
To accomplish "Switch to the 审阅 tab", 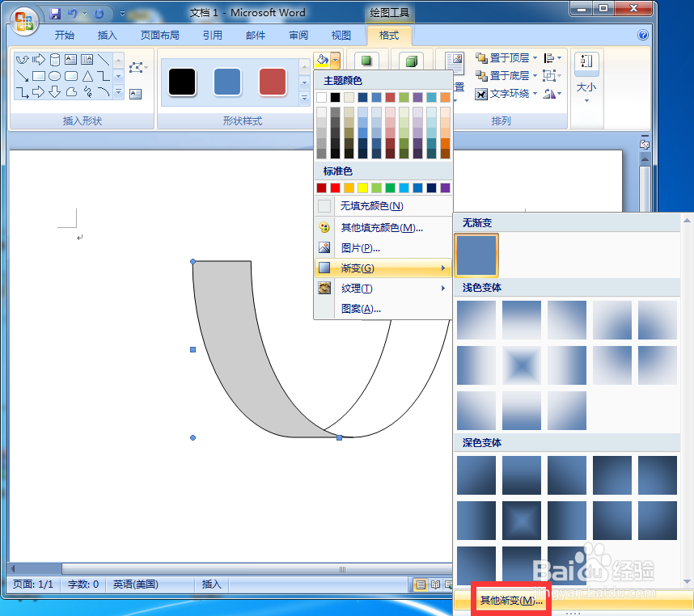I will [298, 36].
